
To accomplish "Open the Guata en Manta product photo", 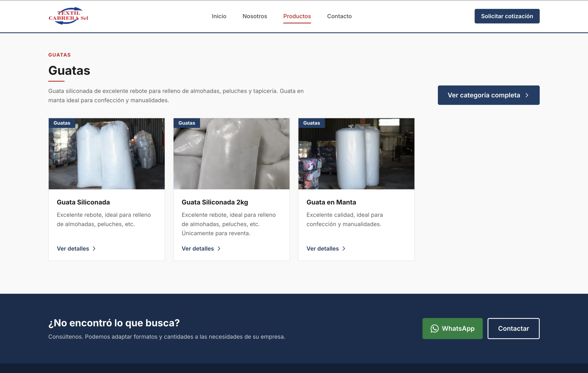I will [x=356, y=154].
